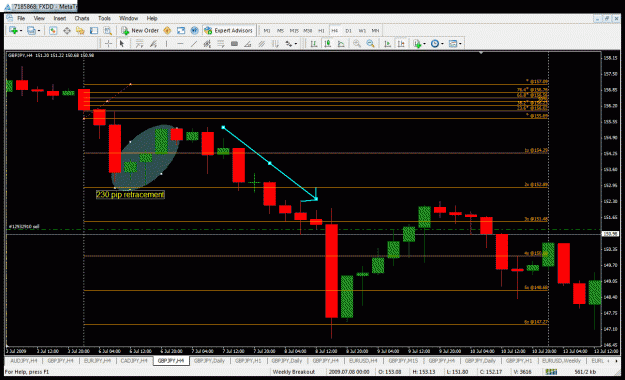Open the Strategy Tester magnifier icon
Image resolution: width=625 pixels, height=380 pixels.
tap(108, 30)
